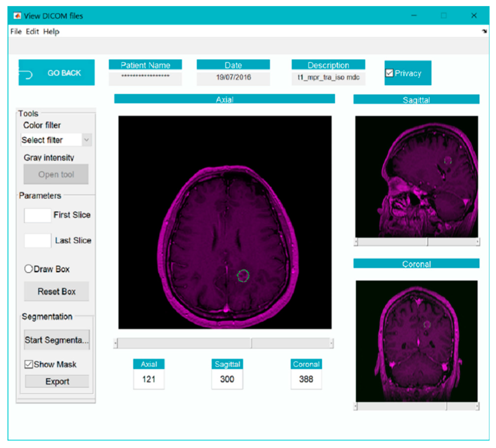Close the View DICOM files window
Image resolution: width=496 pixels, height=448 pixels.
474,16
